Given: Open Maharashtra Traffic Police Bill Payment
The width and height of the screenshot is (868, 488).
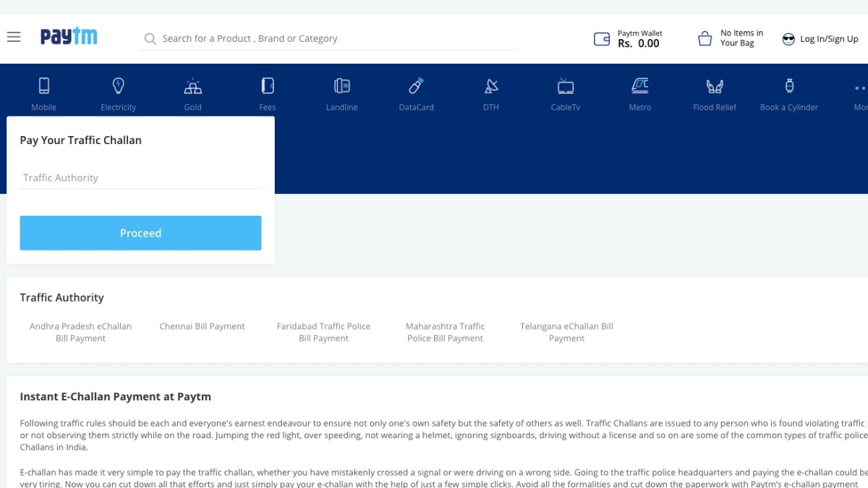Looking at the screenshot, I should point(445,332).
